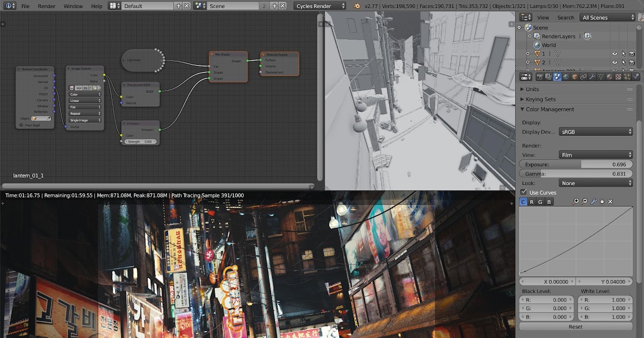This screenshot has height=338, width=644.
Task: Select the B curve channel
Action: [548, 202]
